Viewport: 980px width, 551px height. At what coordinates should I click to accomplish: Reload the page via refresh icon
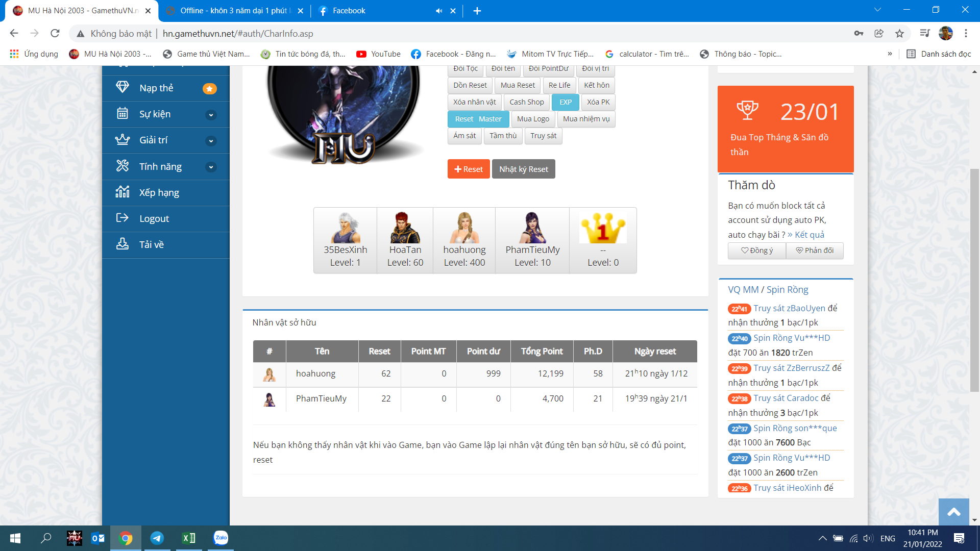[55, 34]
